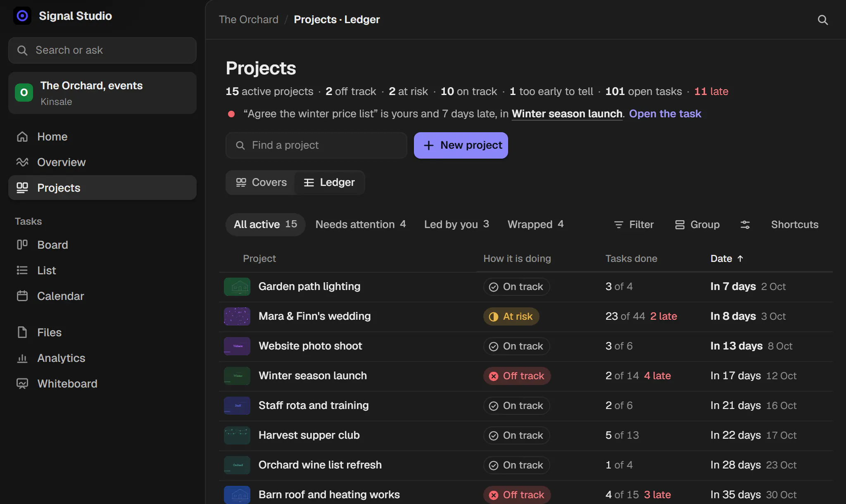Switch to the Ledger view
Screen dimensions: 846x504
tap(329, 183)
